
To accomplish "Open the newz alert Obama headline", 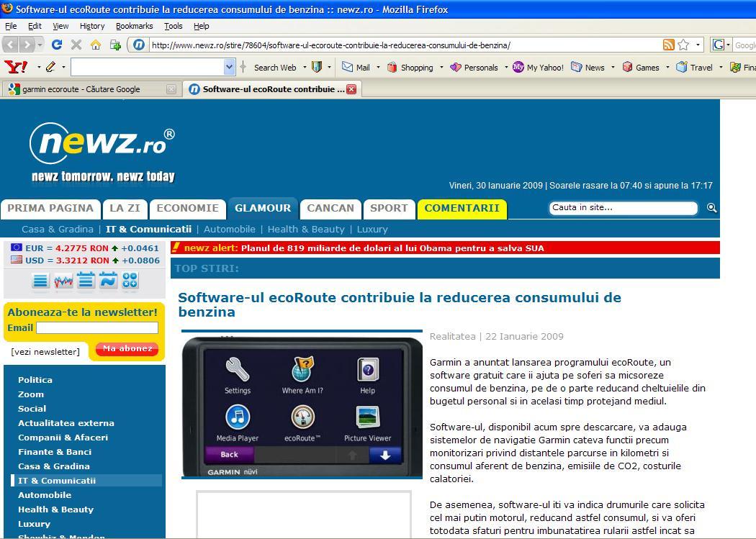I will [x=392, y=248].
